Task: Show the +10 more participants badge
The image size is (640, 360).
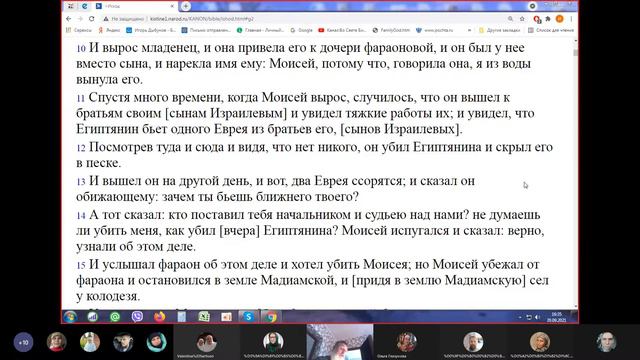Action: pos(23,342)
